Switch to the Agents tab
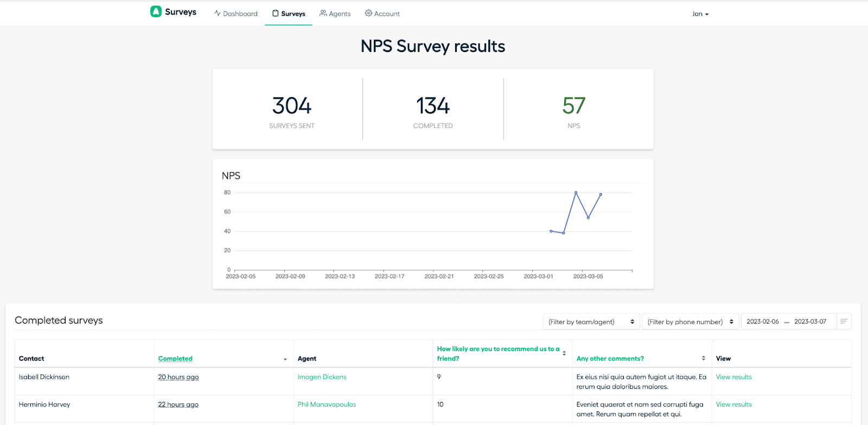 pyautogui.click(x=335, y=14)
